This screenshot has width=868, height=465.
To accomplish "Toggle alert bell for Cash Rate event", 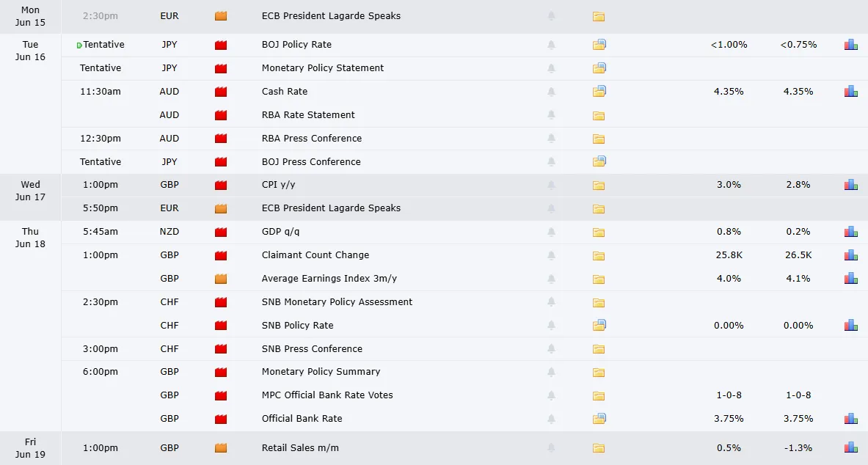I will tap(551, 92).
